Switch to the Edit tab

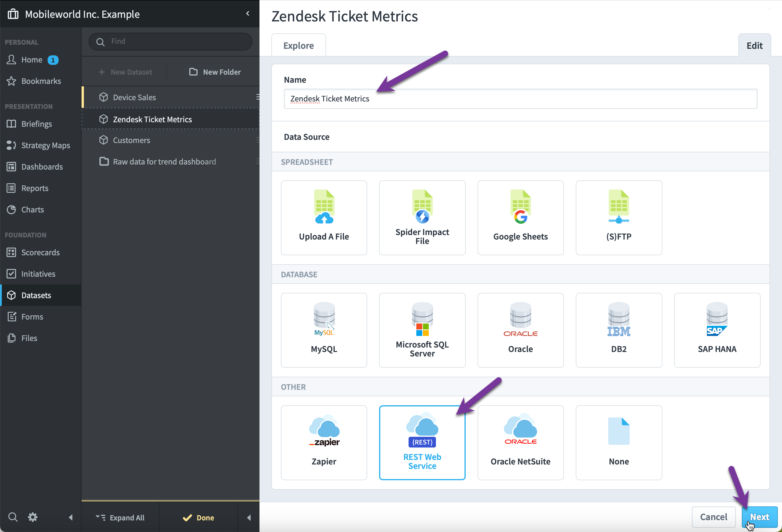(x=754, y=45)
